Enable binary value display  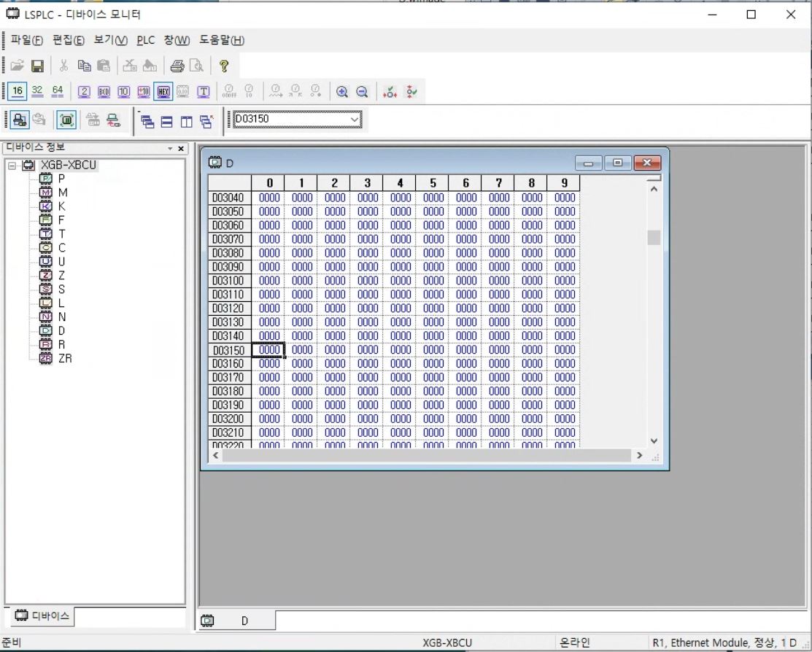pyautogui.click(x=84, y=92)
